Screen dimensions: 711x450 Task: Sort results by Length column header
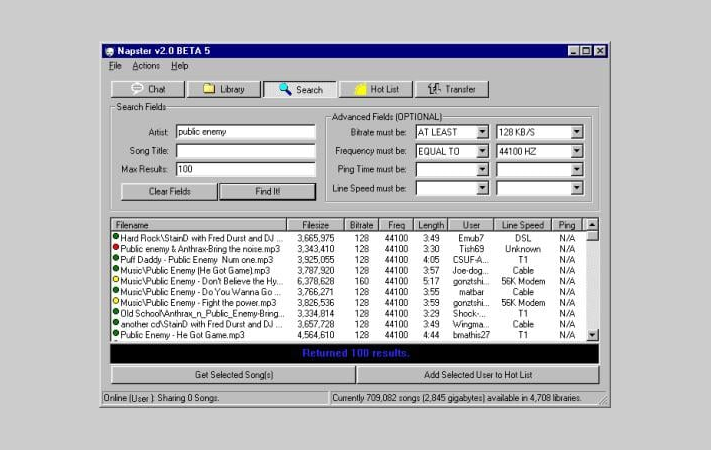[x=431, y=225]
